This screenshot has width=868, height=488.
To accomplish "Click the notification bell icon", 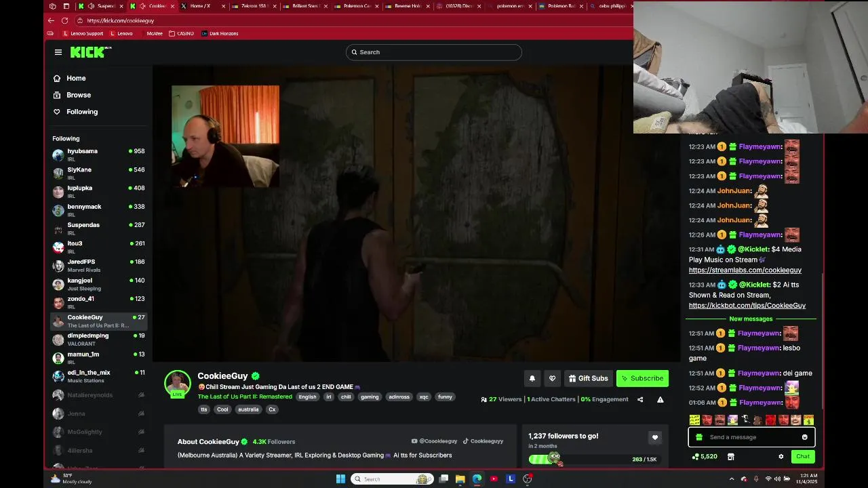I will pos(532,378).
